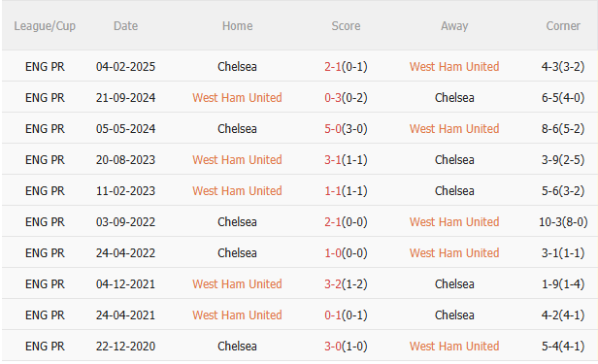Click the 1-9(1-4) corner result
598x364 pixels.
click(x=563, y=284)
